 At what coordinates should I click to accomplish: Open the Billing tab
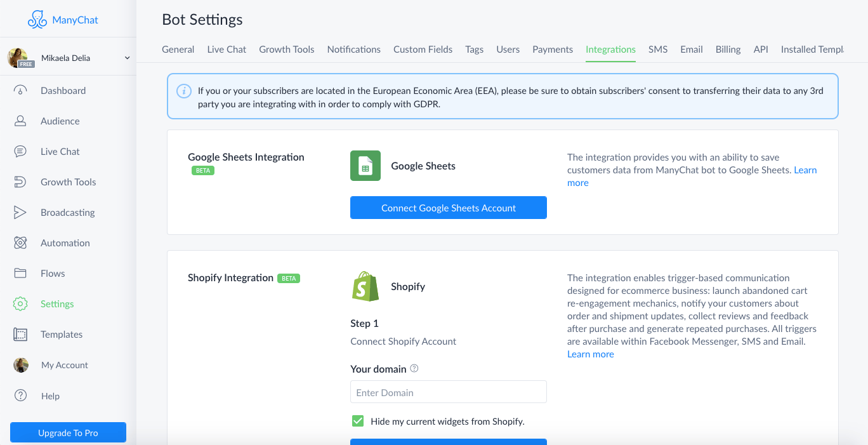click(x=728, y=49)
